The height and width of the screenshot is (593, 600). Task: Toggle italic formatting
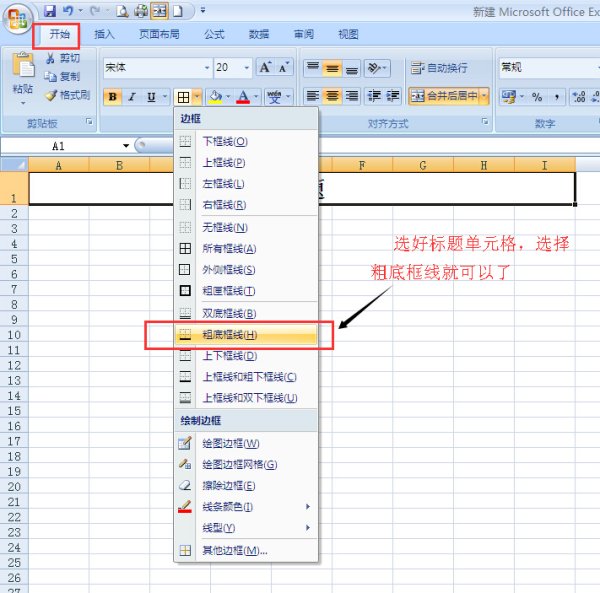132,97
